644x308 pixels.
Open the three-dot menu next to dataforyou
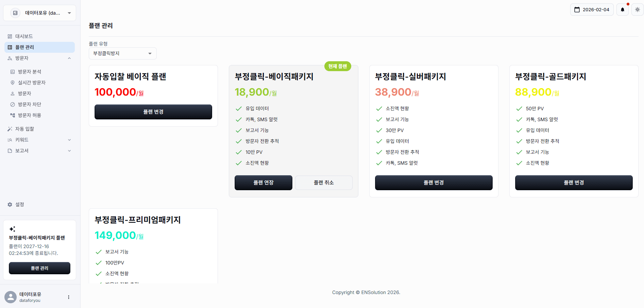[69, 297]
